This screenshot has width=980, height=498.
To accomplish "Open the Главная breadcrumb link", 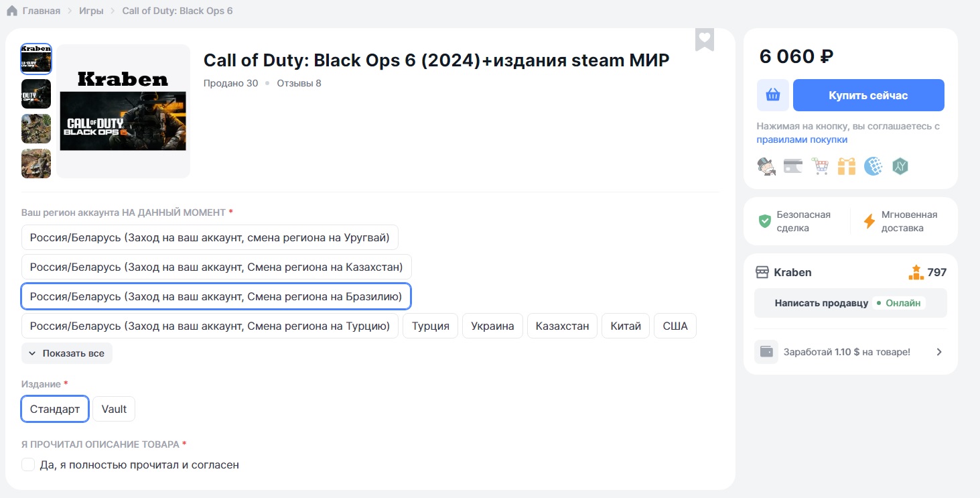I will [41, 11].
